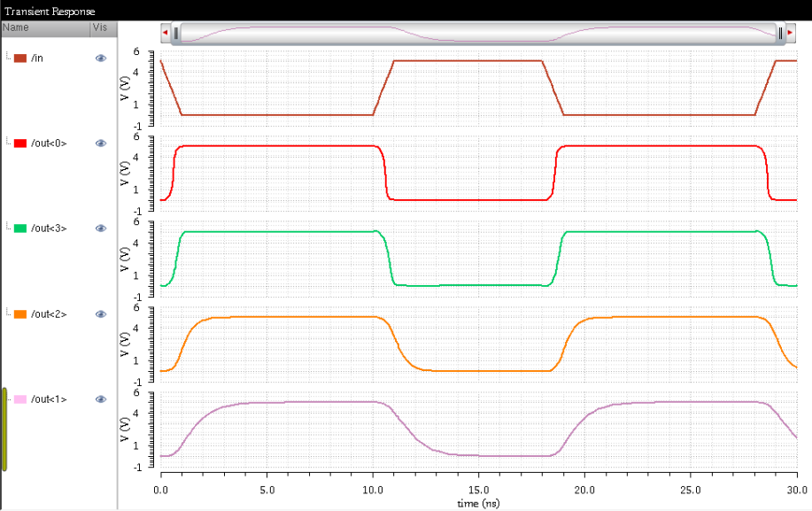Toggle visibility of the /in signal
This screenshot has width=812, height=511.
pyautogui.click(x=100, y=58)
